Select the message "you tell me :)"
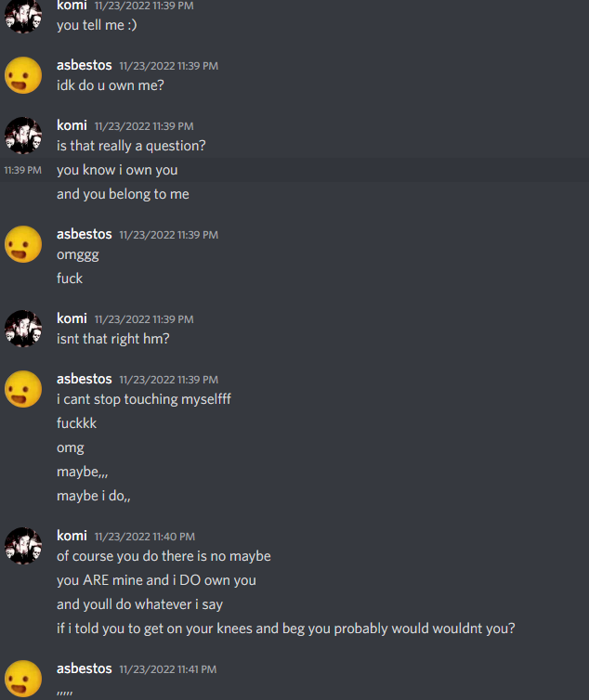This screenshot has height=700, width=589. coord(97,25)
